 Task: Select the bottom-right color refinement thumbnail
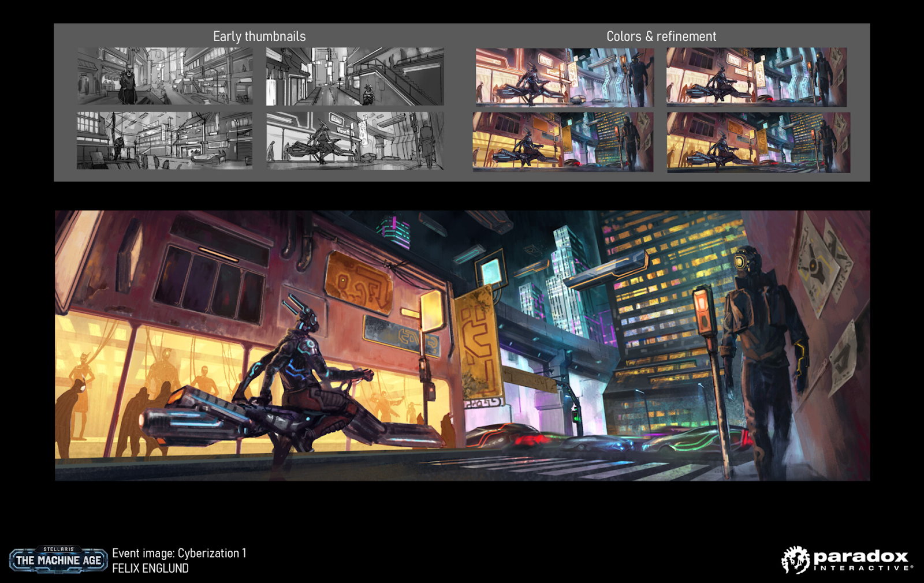coord(758,142)
